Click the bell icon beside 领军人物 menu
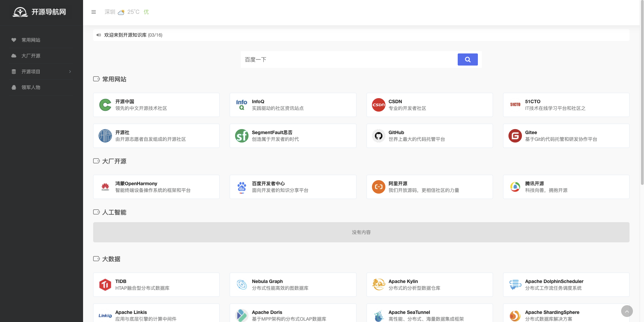The image size is (644, 322). coord(14,87)
